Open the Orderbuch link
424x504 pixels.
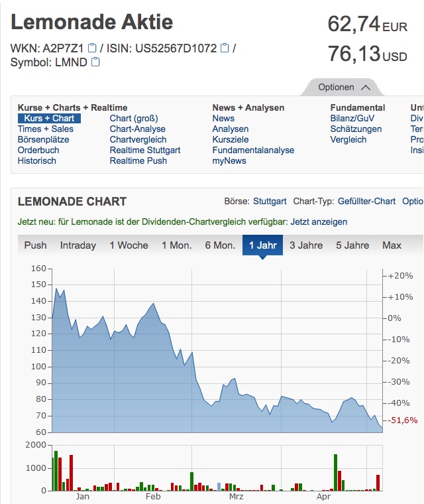[x=38, y=151]
